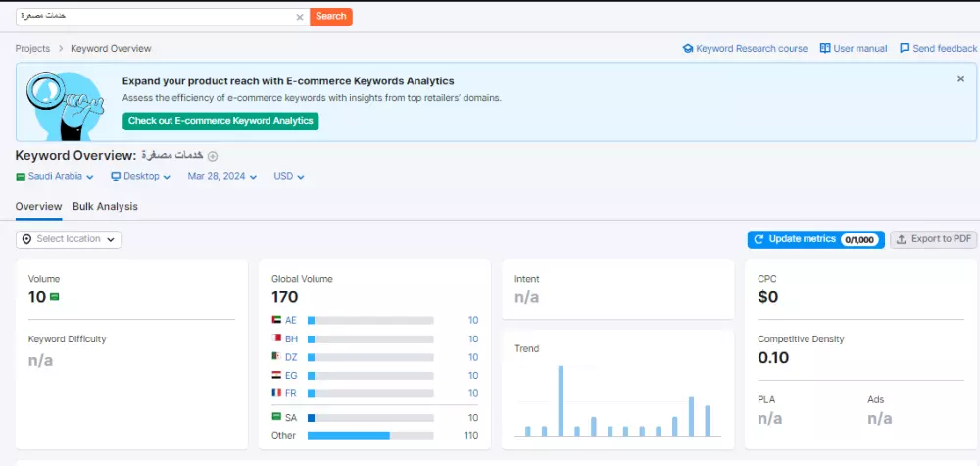Click the PLA label

[x=766, y=399]
